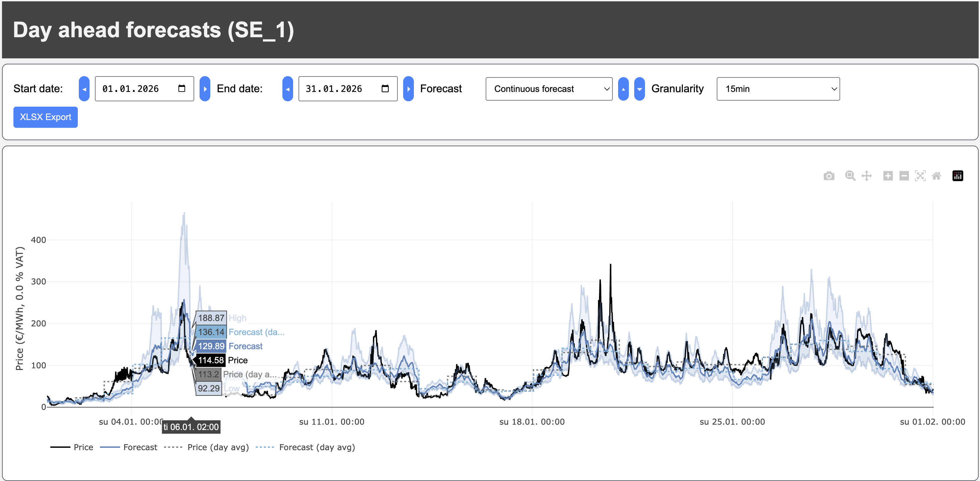Select the Zoom box tool
Viewport: 980px width, 481px height.
pos(850,176)
